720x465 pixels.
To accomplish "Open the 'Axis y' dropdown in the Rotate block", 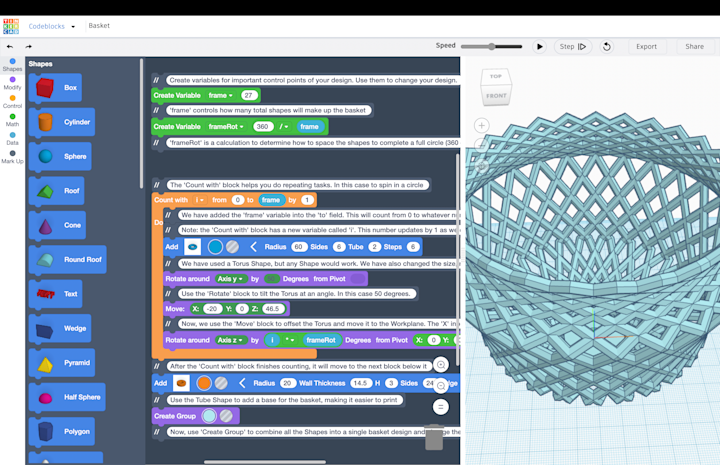I will pyautogui.click(x=230, y=279).
